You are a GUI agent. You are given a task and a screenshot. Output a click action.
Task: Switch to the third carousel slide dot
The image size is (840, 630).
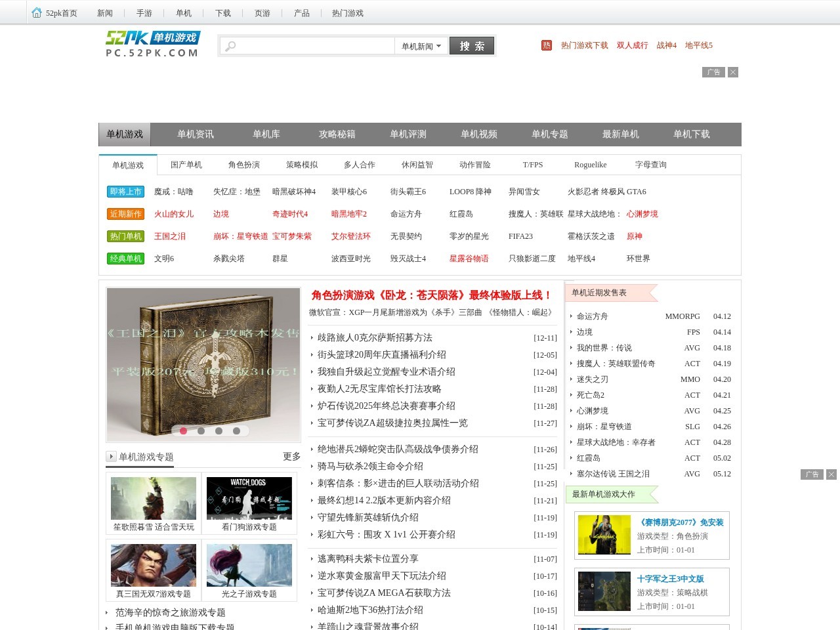point(219,431)
